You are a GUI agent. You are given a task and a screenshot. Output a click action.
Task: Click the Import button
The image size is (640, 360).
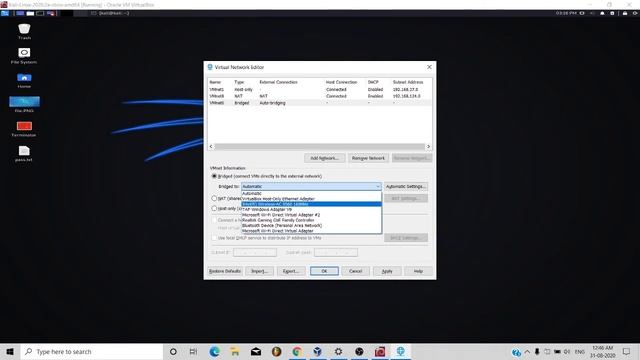pyautogui.click(x=259, y=271)
